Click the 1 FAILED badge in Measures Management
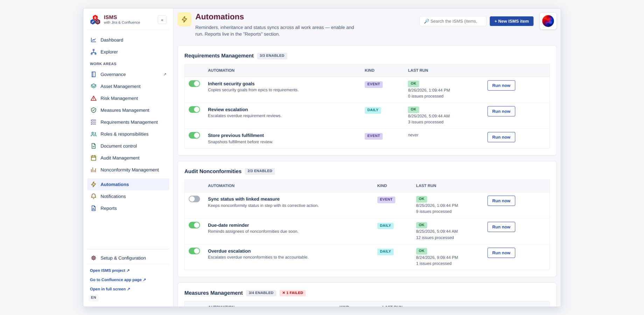The height and width of the screenshot is (315, 644). 293,293
